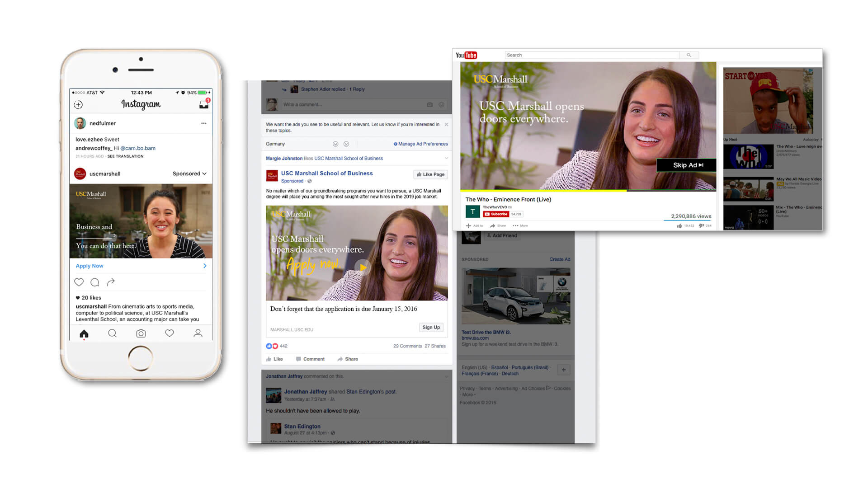
Task: Tap the Instagram camera tab icon
Action: pos(141,333)
